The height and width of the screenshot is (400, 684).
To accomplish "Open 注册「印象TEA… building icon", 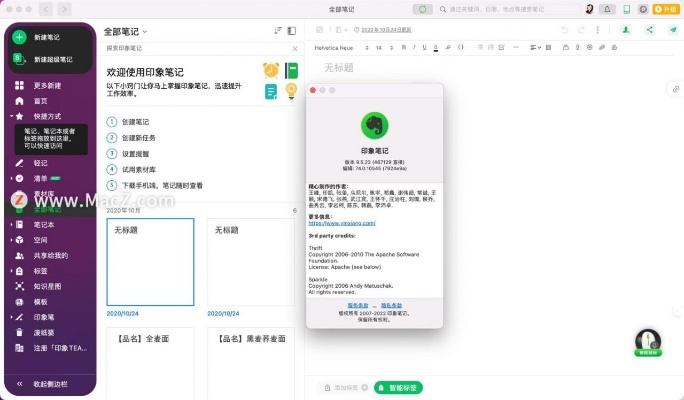I will [x=19, y=348].
